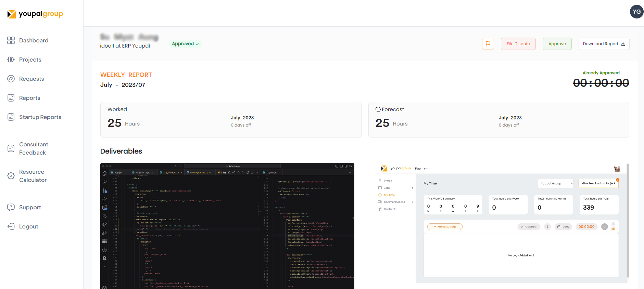The height and width of the screenshot is (289, 644).
Task: Click the WEEKLY REPORT heading
Action: [126, 75]
